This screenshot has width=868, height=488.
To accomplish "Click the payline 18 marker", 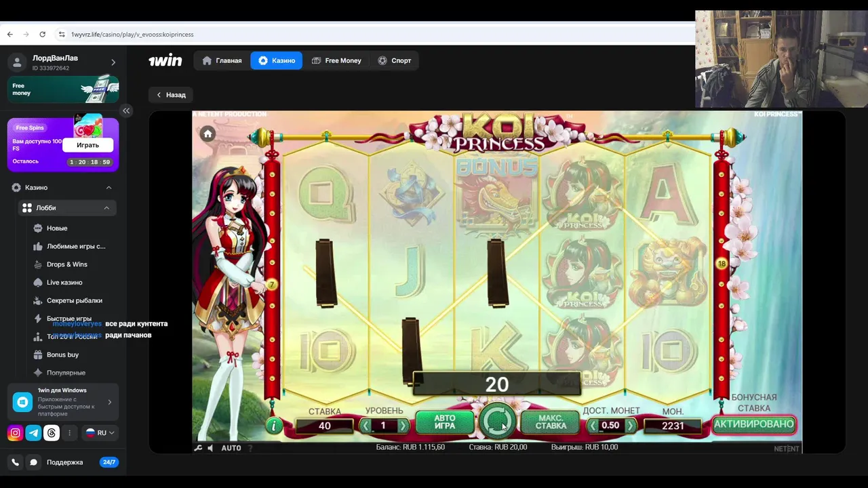I will point(722,264).
